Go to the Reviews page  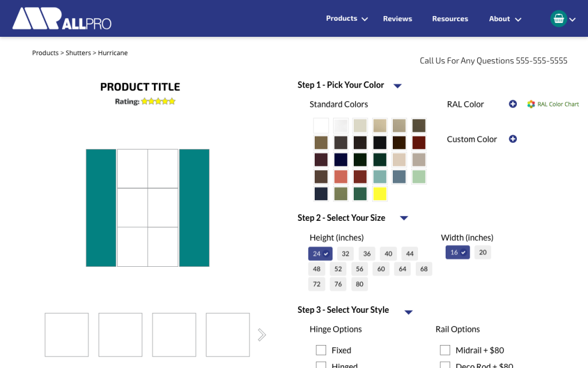[397, 18]
